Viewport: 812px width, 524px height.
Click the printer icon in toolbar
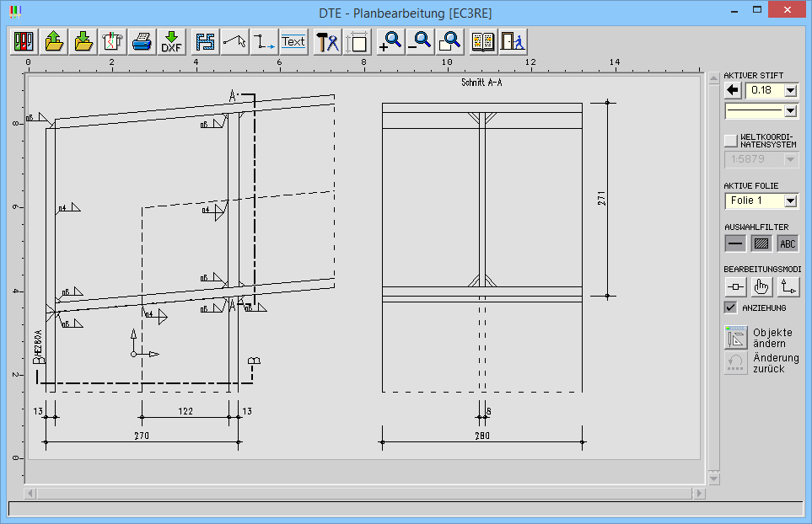point(143,41)
